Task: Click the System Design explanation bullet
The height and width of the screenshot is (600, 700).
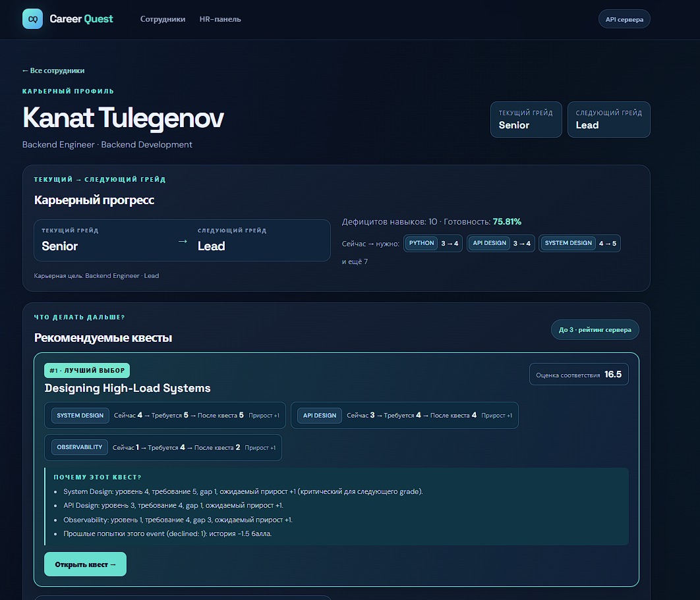Action: (x=243, y=491)
